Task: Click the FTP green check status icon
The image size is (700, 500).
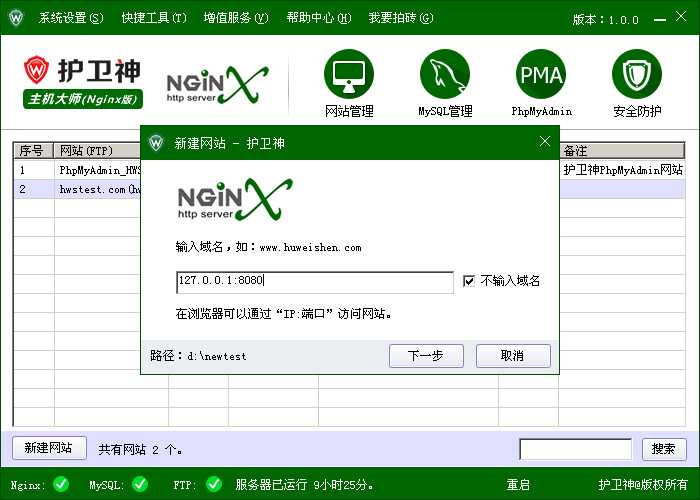Action: pyautogui.click(x=214, y=484)
